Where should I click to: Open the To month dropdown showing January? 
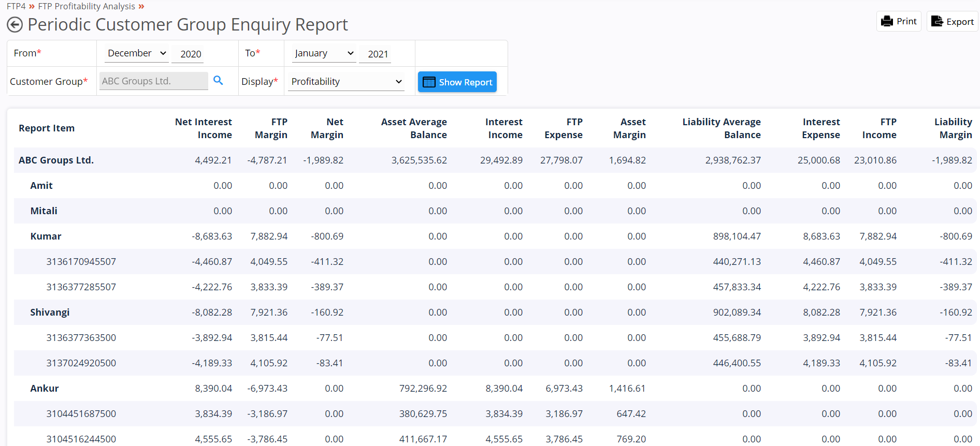tap(324, 53)
